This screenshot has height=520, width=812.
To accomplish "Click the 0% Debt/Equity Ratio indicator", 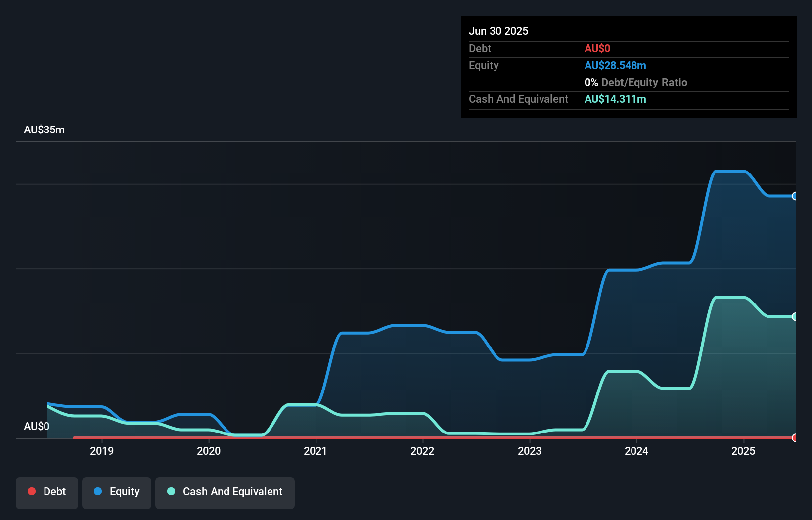I will tap(635, 82).
